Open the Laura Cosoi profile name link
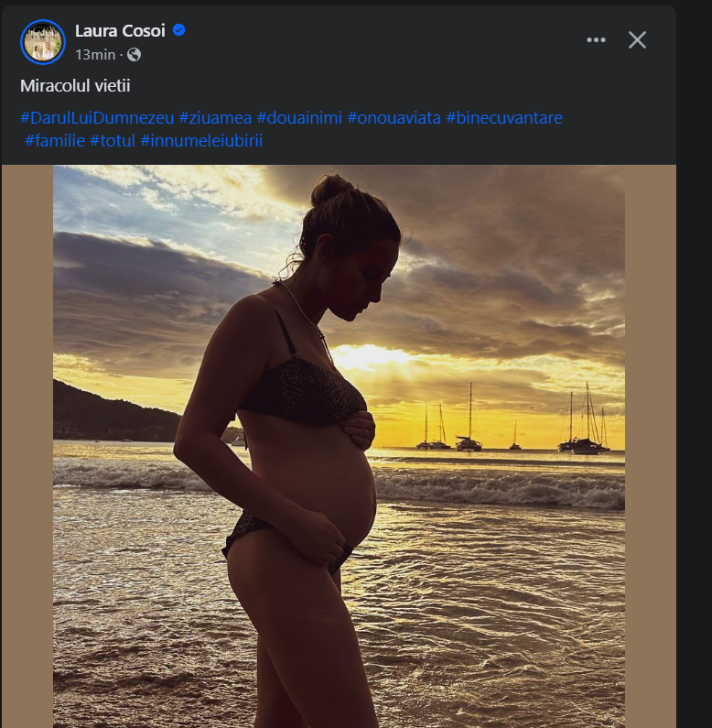This screenshot has height=728, width=712. [x=120, y=31]
